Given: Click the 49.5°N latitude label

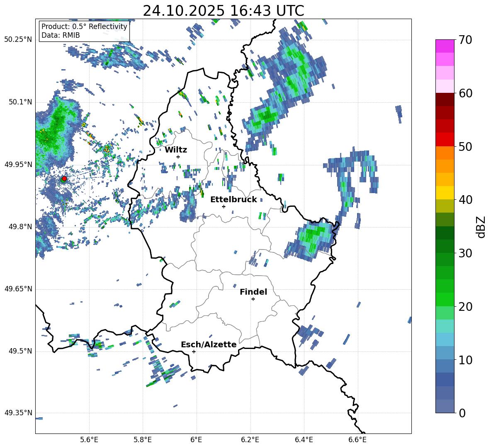Looking at the screenshot, I should (20, 351).
